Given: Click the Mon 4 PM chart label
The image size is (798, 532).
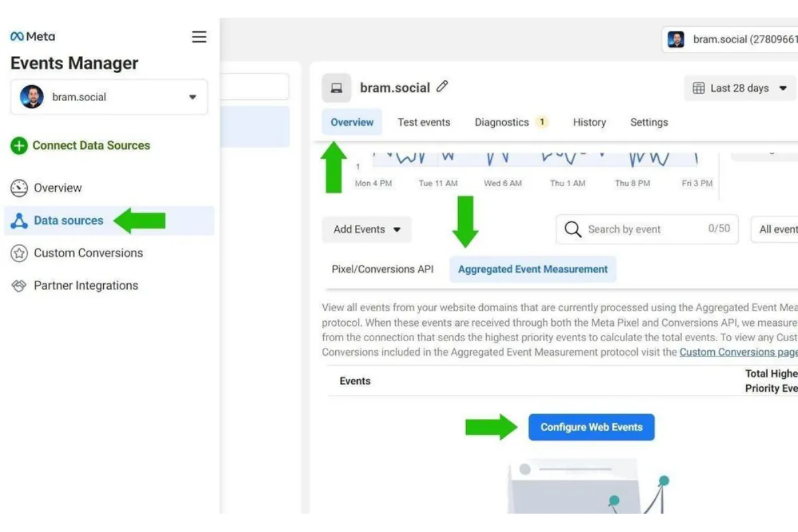Looking at the screenshot, I should [373, 184].
